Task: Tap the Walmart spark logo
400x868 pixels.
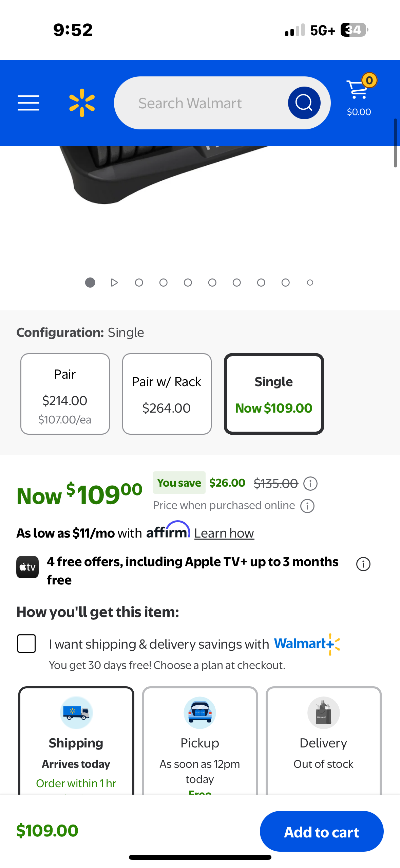Action: pos(82,103)
